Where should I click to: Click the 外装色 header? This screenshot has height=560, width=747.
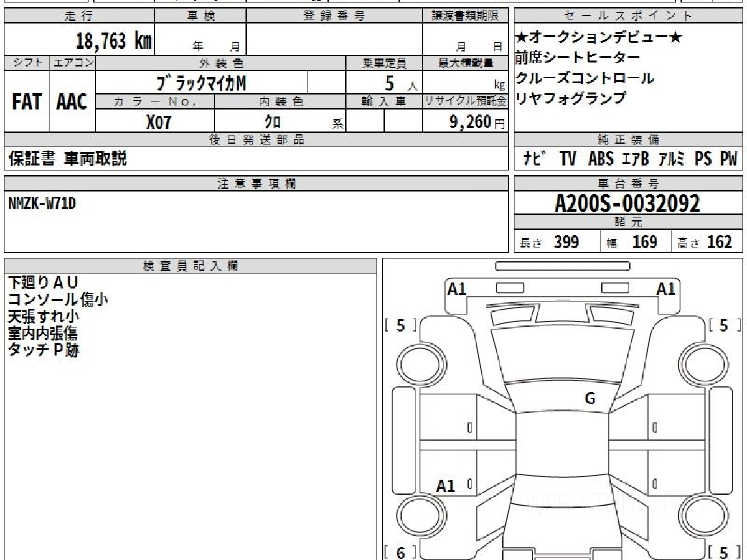tap(221, 63)
